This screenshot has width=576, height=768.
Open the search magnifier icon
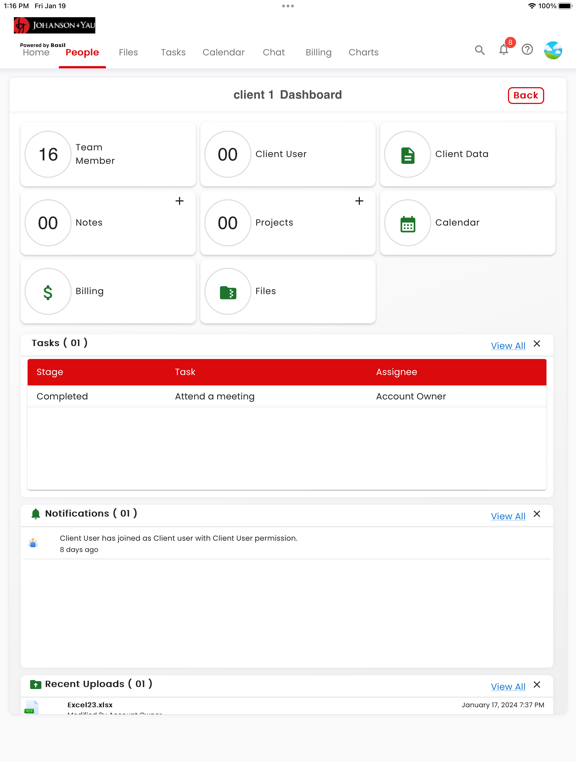480,50
